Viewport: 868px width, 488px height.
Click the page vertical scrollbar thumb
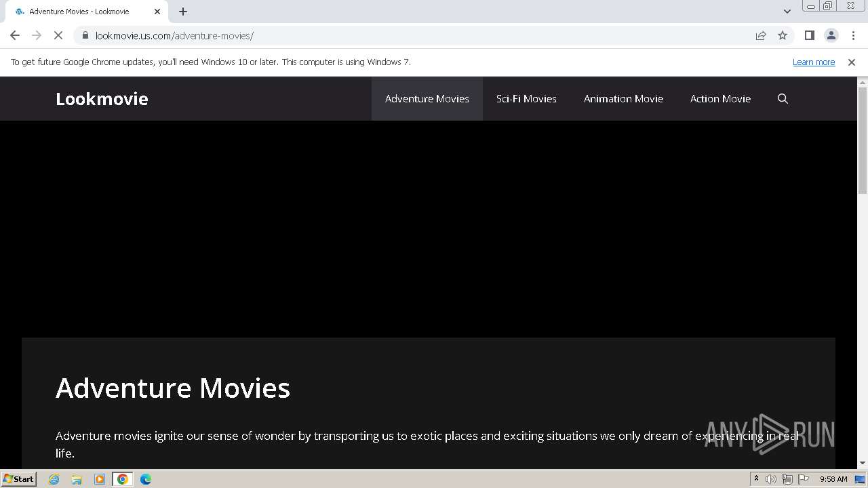click(x=863, y=140)
